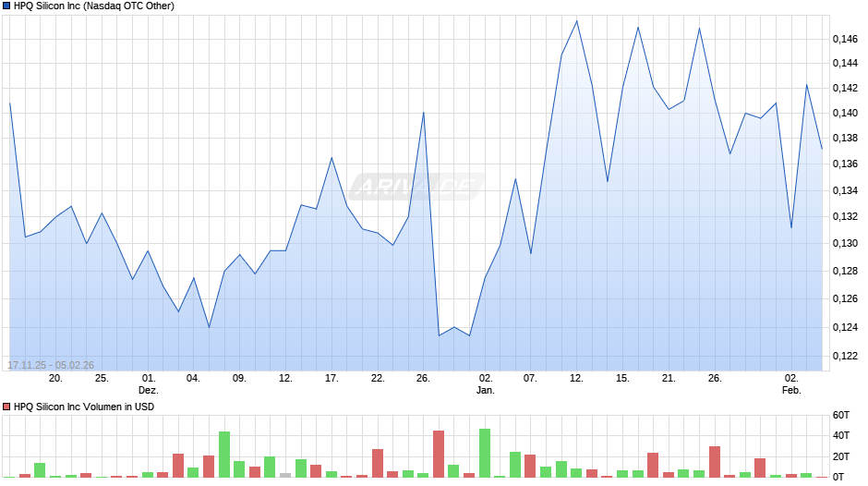The image size is (868, 486).
Task: Click the tallest green volume bar near 02. Jan.
Action: coord(485,454)
